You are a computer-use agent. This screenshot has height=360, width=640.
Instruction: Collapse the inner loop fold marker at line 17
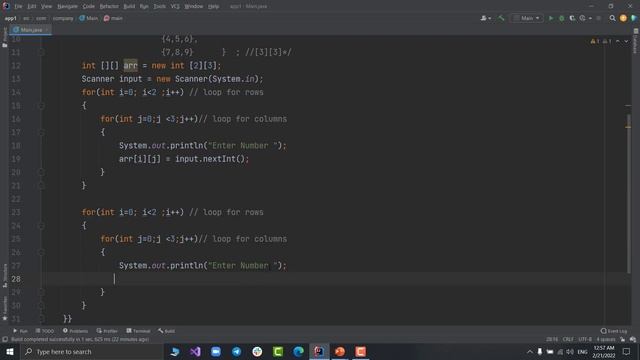(41, 132)
